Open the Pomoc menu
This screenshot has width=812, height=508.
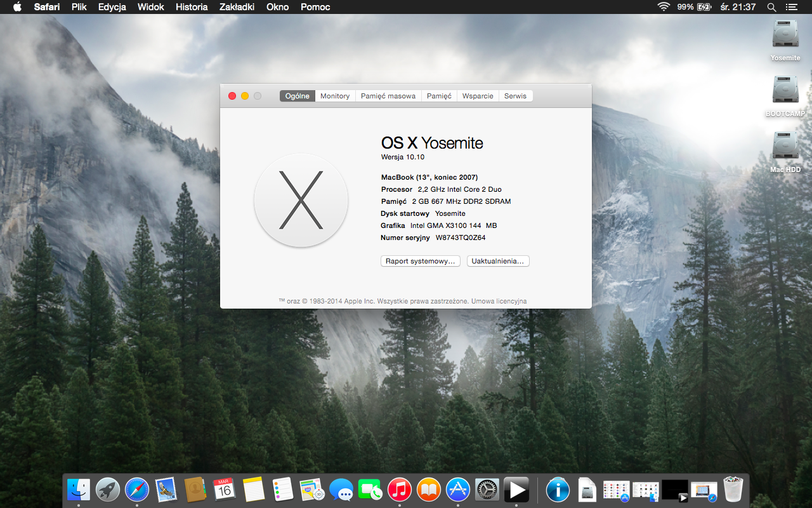click(x=315, y=7)
